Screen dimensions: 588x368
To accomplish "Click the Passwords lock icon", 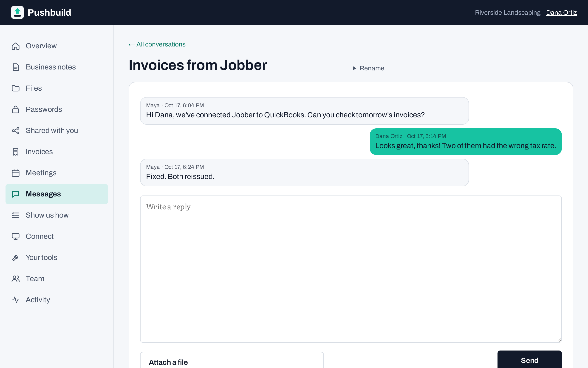I will 16,109.
